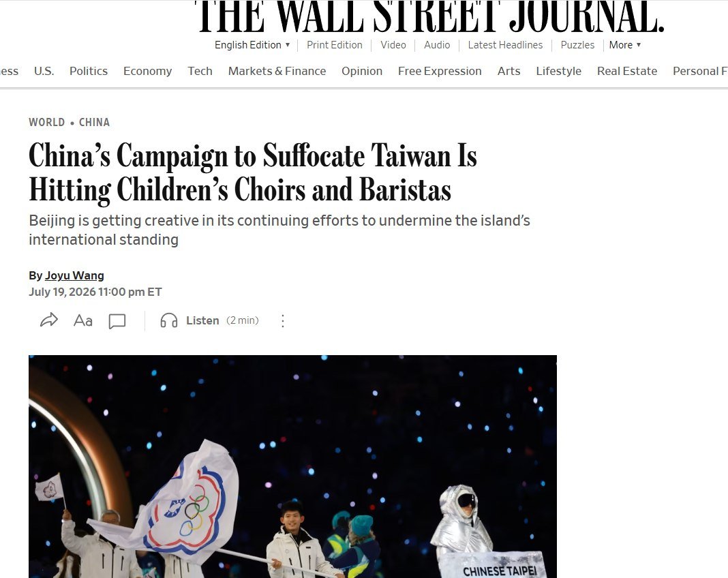Click the headphones Listen icon

169,320
